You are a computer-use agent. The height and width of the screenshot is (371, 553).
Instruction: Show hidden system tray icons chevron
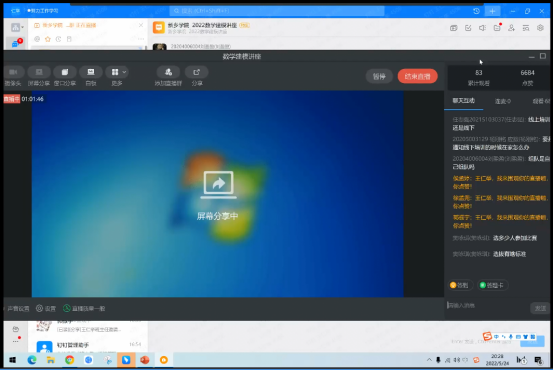click(429, 360)
